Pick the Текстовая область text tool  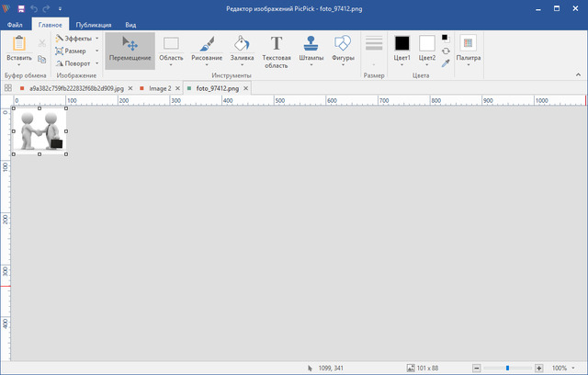point(277,51)
